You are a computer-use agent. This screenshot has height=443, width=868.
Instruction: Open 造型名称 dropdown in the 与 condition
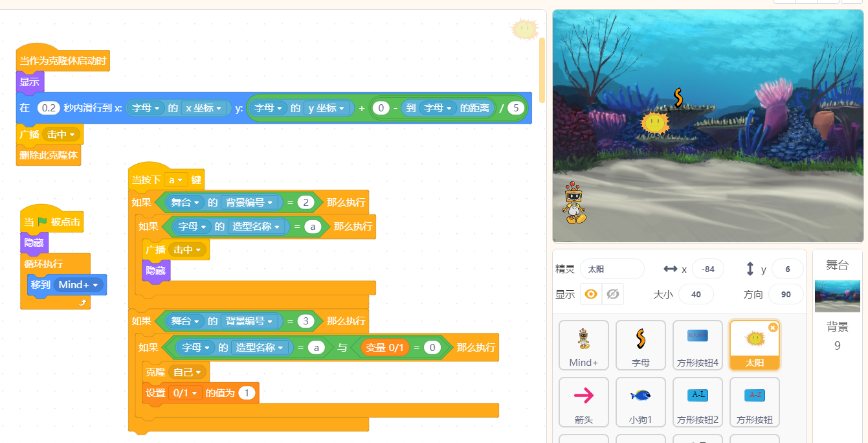pos(260,348)
